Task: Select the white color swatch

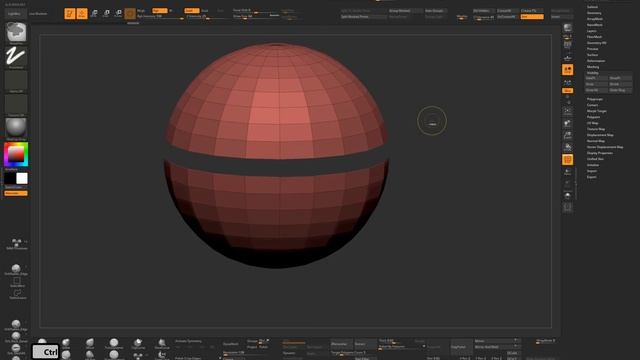Action: (22, 178)
